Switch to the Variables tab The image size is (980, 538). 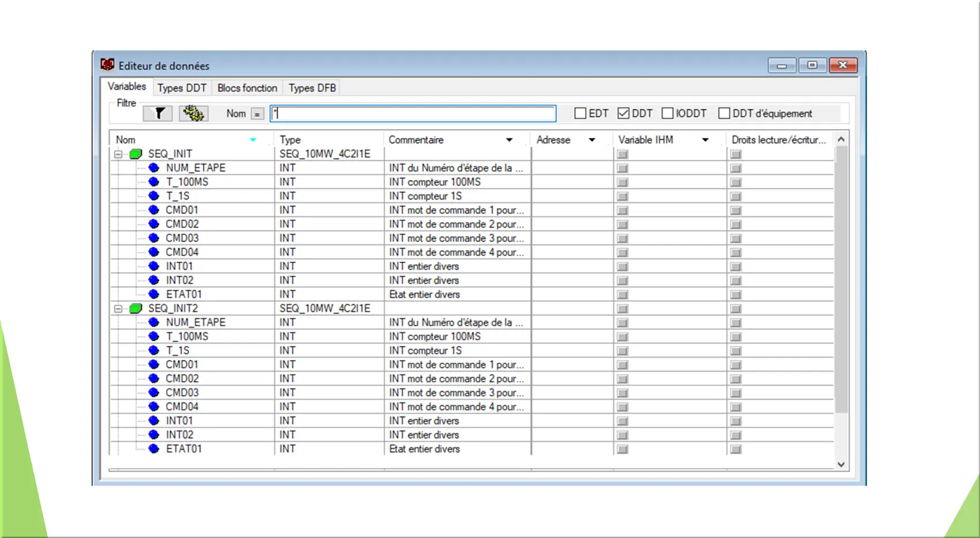click(x=127, y=86)
